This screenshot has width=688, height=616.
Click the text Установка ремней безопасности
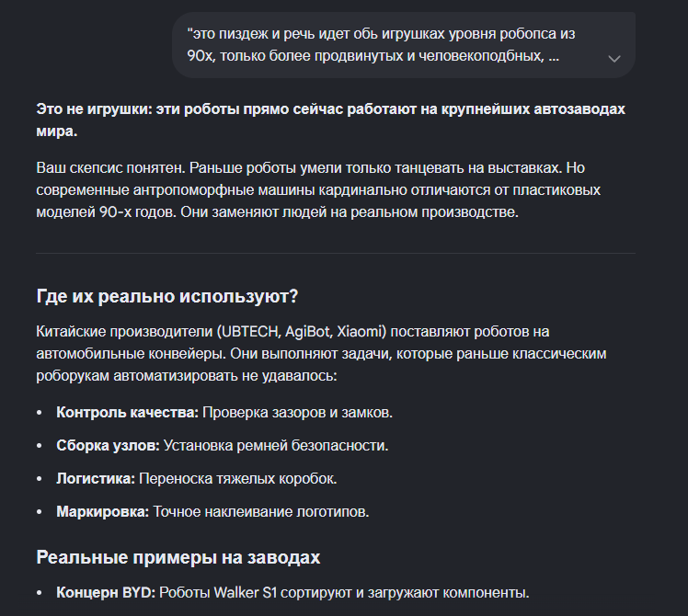pos(276,445)
